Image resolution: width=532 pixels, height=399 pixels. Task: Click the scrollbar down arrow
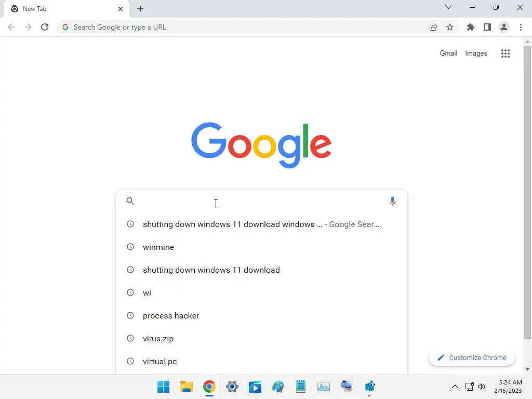point(527,369)
